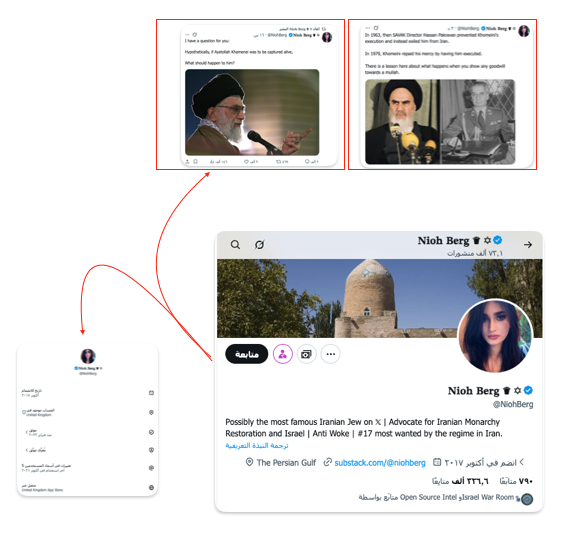The height and width of the screenshot is (541, 565).
Task: Click the back arrow next to Nioh Berg title
Action: pos(528,245)
